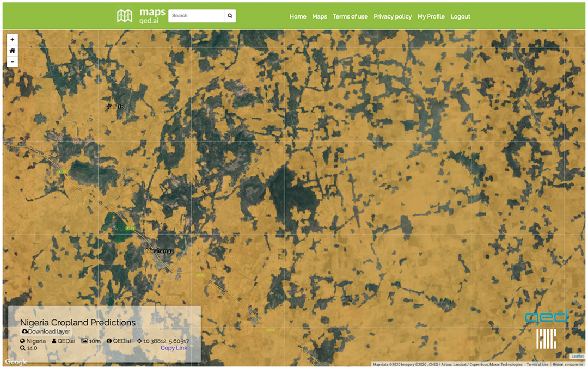Click the white striped logo below qed

546,339
